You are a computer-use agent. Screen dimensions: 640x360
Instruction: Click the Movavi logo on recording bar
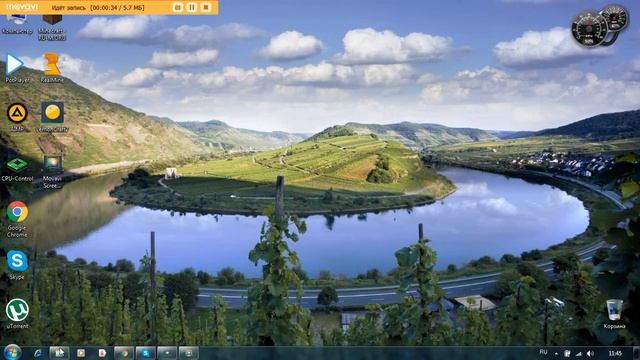(x=22, y=7)
